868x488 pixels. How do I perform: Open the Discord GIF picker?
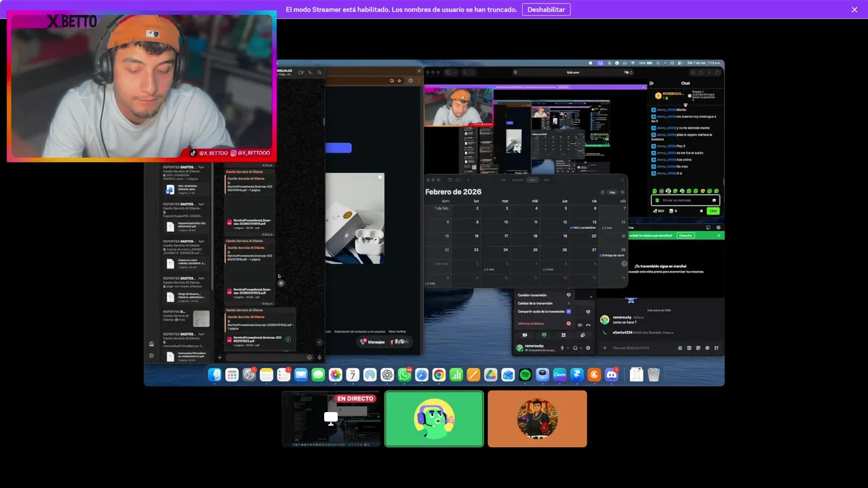pyautogui.click(x=689, y=348)
